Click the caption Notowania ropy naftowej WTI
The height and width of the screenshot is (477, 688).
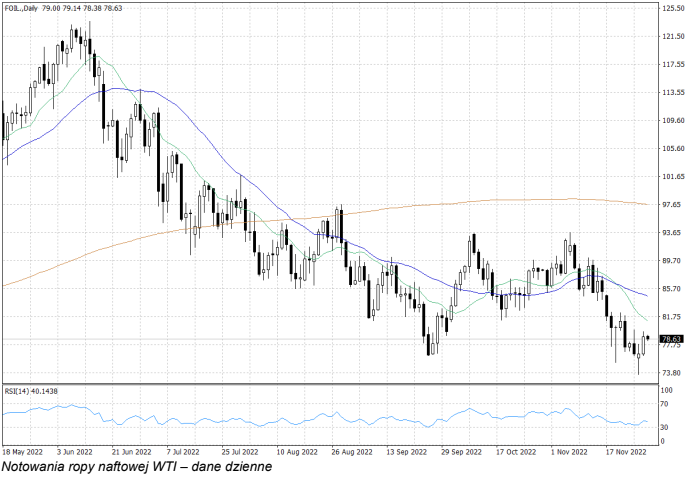[136, 466]
